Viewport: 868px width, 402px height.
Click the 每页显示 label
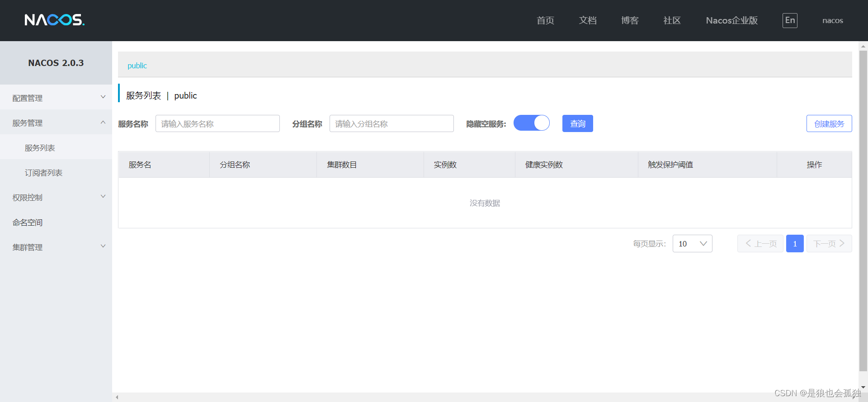(x=649, y=244)
